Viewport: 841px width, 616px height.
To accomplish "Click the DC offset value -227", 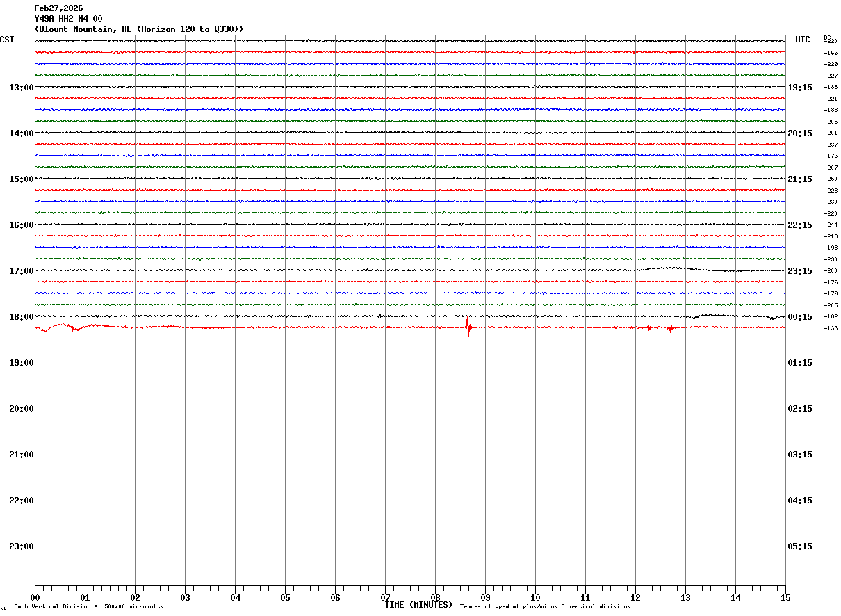I will (x=831, y=76).
